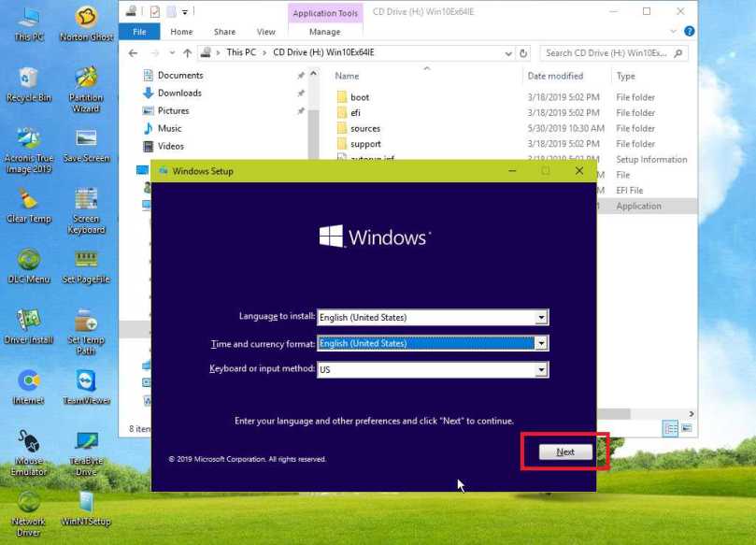This screenshot has height=545, width=756.
Task: Expand the Time and currency format list
Action: [541, 343]
